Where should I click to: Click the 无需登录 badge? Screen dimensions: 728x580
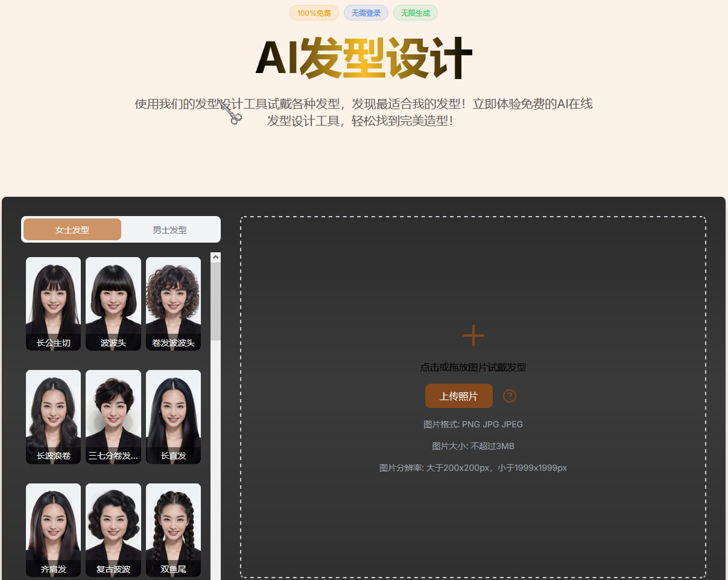(x=366, y=13)
